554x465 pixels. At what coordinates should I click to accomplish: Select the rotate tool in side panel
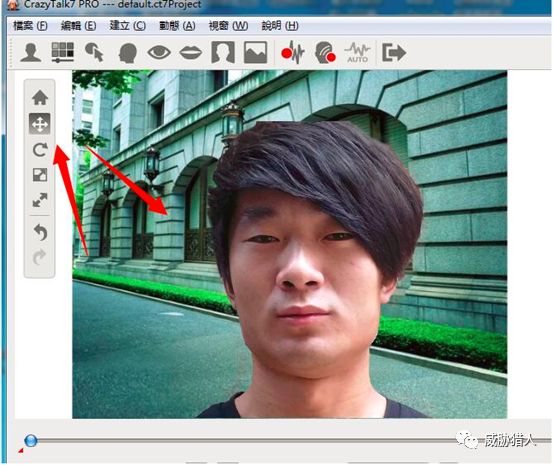[x=40, y=150]
